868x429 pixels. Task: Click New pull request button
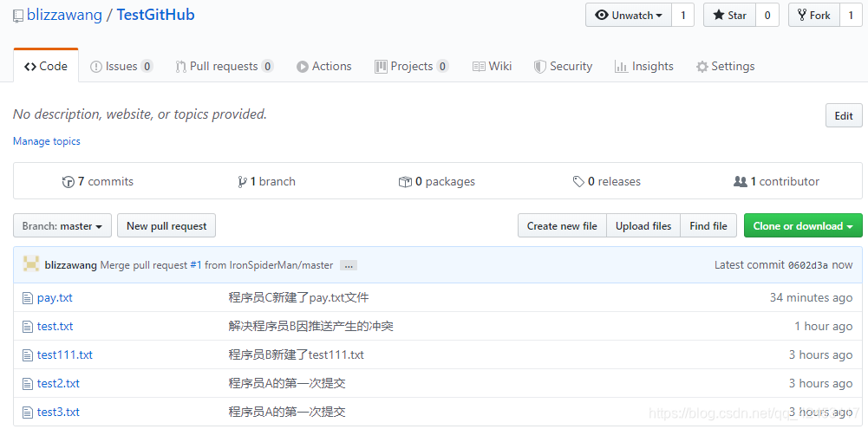(166, 226)
